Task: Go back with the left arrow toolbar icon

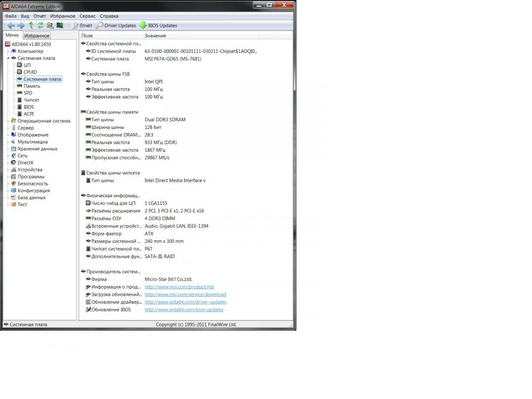Action: [11, 25]
